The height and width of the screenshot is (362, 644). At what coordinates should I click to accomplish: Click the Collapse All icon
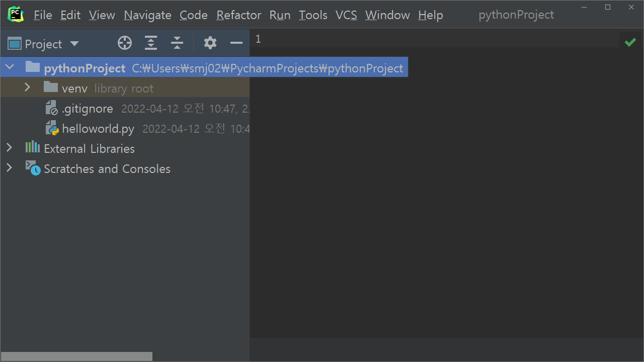tap(177, 43)
